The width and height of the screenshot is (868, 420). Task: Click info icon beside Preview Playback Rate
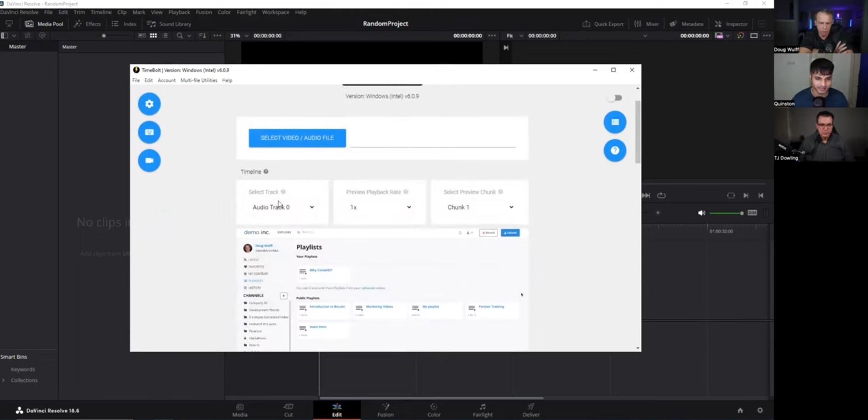tap(406, 192)
